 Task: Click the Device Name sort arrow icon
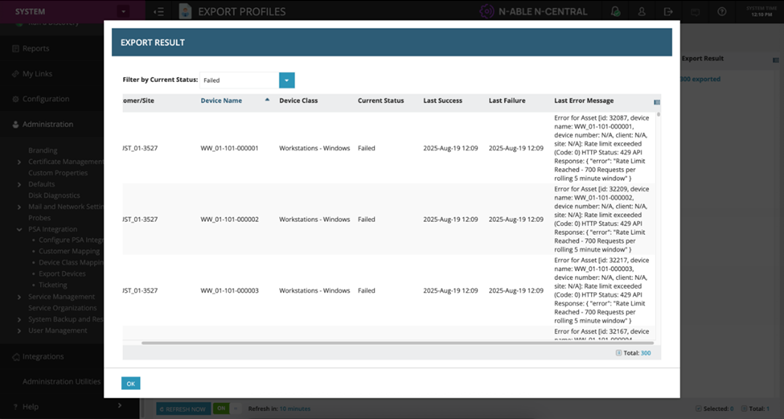tap(267, 101)
